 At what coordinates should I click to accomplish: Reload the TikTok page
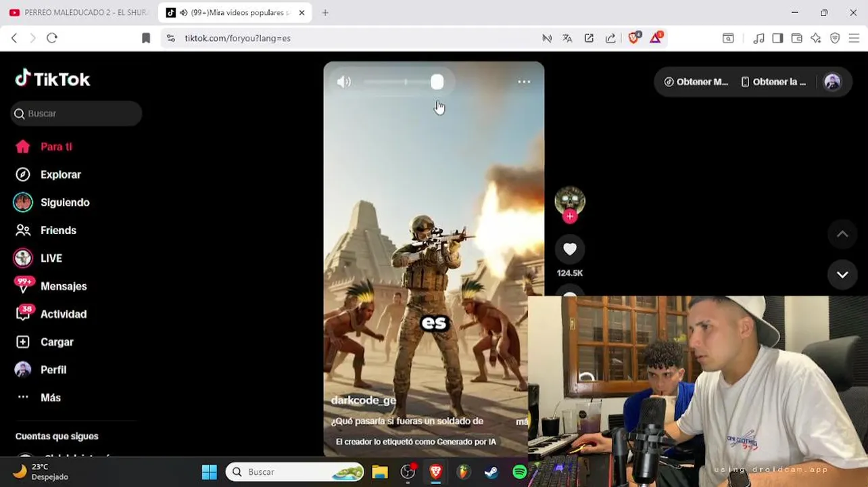click(52, 38)
